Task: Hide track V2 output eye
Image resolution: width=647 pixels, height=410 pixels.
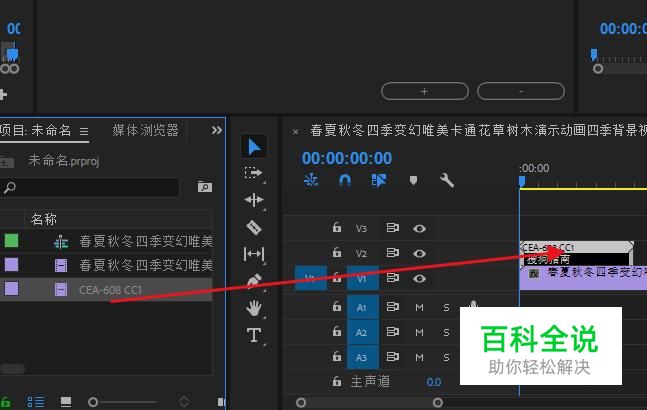Action: tap(419, 253)
